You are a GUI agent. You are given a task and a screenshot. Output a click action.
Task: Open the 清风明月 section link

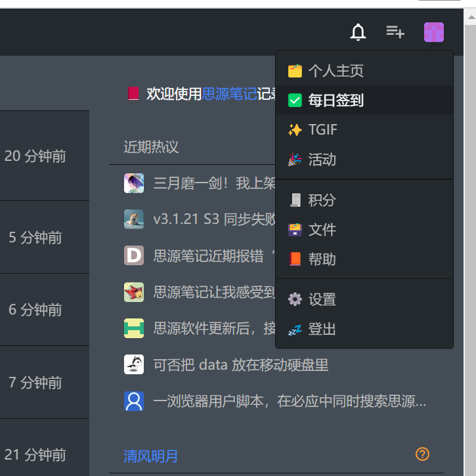tap(150, 456)
